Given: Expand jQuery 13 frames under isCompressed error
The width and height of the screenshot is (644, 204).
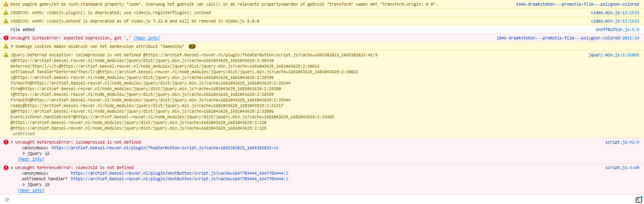Looking at the screenshot, I should (x=24, y=154).
